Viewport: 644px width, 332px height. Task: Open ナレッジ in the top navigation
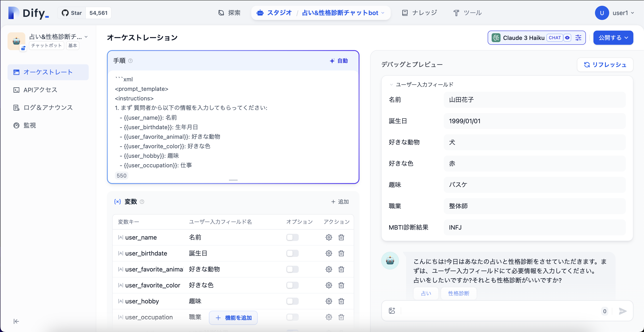424,12
